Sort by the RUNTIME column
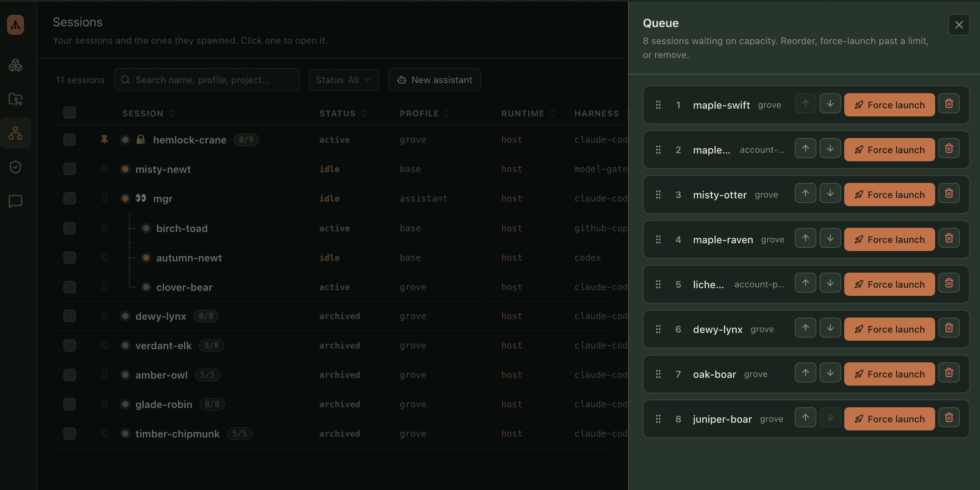 click(528, 113)
